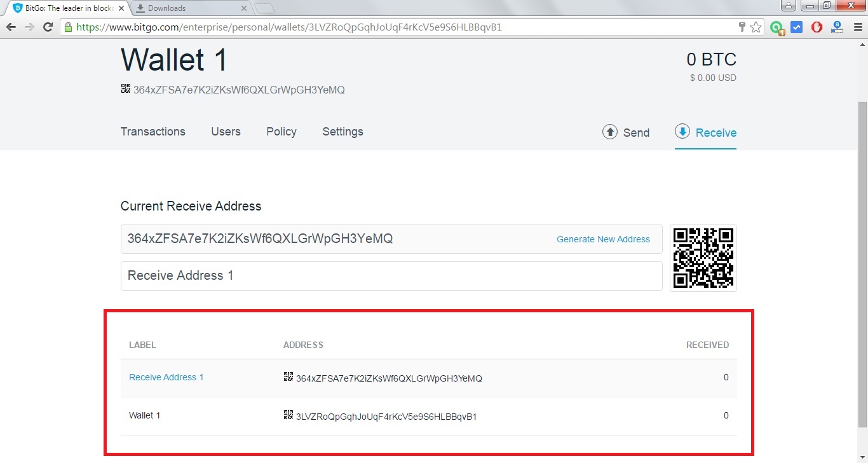Click Generate New Address link

click(x=603, y=239)
